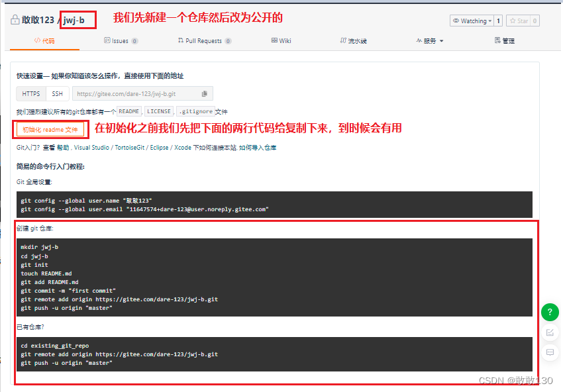Image resolution: width=563 pixels, height=392 pixels.
Task: Click the chat message icon on right sidebar
Action: point(550,352)
